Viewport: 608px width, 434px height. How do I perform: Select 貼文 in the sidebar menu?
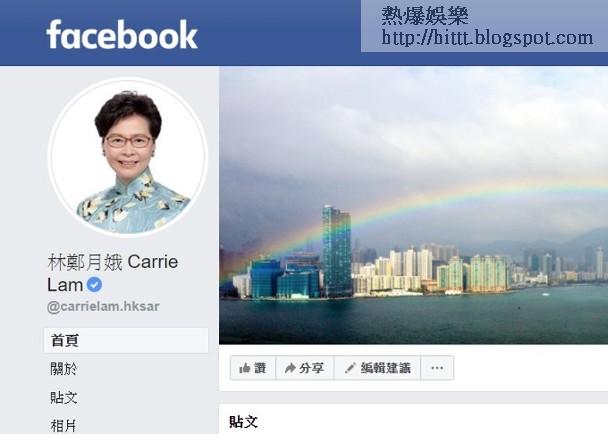click(64, 398)
